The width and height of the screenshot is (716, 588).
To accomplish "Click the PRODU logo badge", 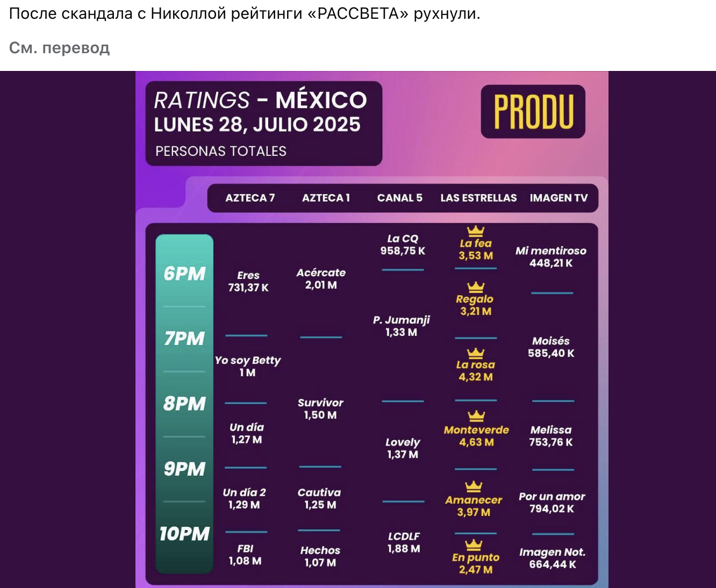I will [x=533, y=112].
